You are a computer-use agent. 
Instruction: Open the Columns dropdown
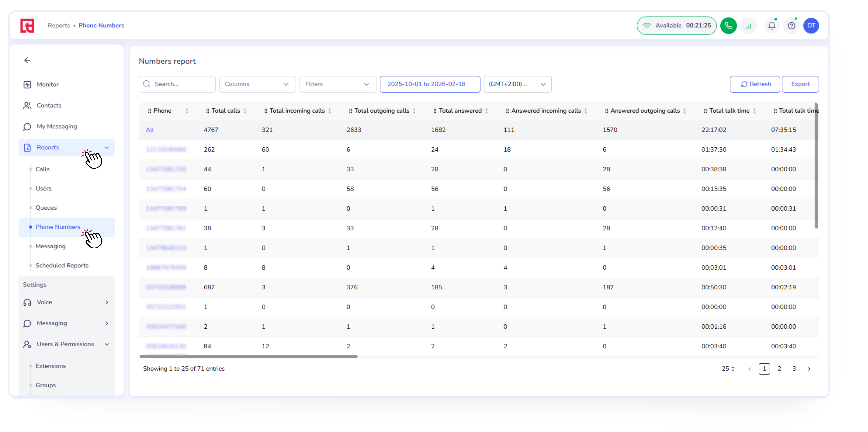pos(257,84)
